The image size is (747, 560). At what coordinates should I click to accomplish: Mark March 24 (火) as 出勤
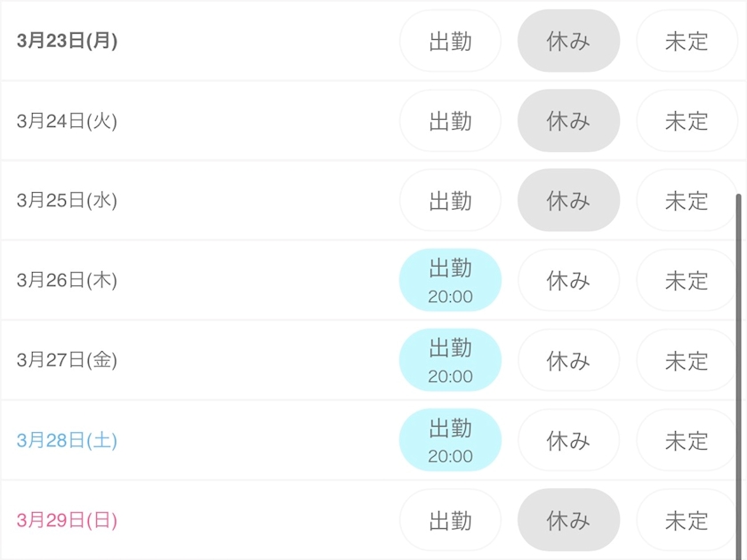tap(450, 121)
